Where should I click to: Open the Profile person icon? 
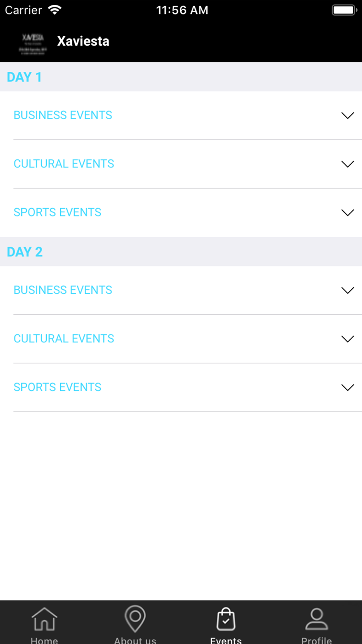pos(316,619)
